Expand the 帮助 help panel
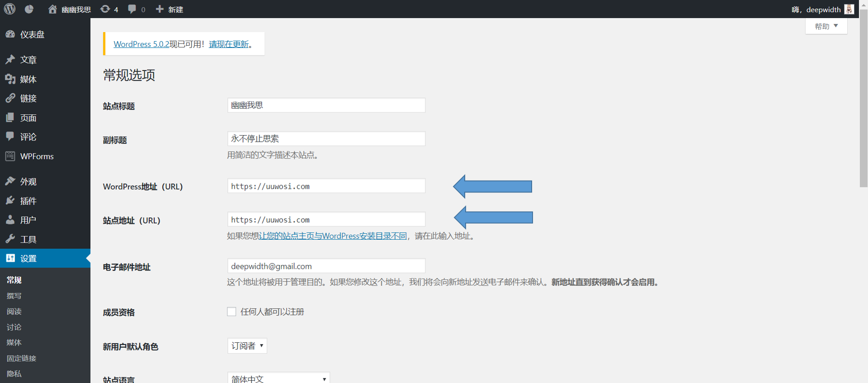Image resolution: width=868 pixels, height=383 pixels. click(826, 26)
